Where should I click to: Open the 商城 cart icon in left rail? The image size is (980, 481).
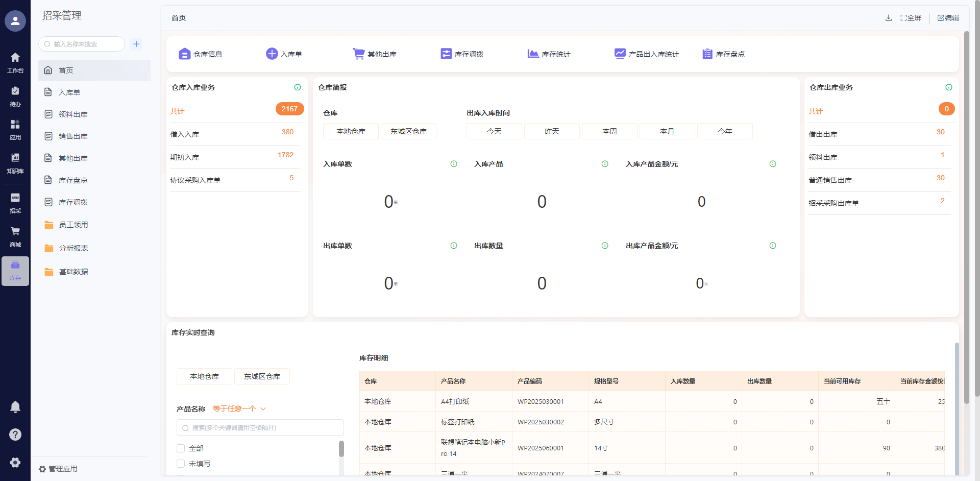(x=15, y=232)
